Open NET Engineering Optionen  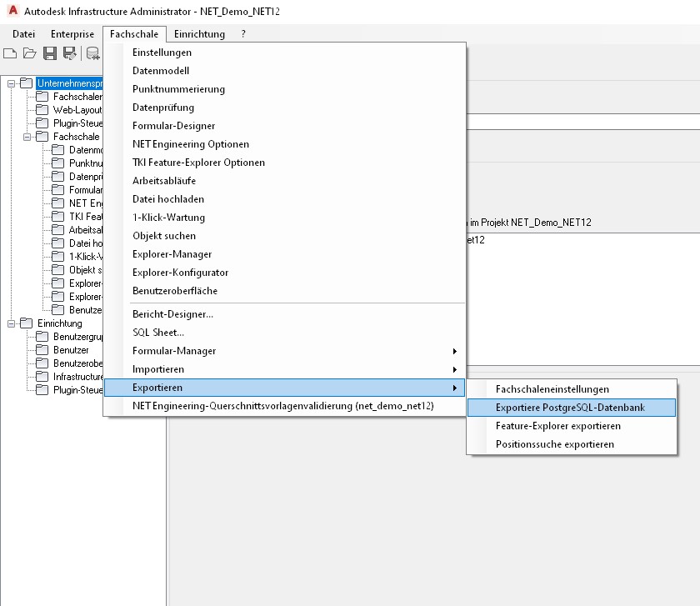click(285, 144)
